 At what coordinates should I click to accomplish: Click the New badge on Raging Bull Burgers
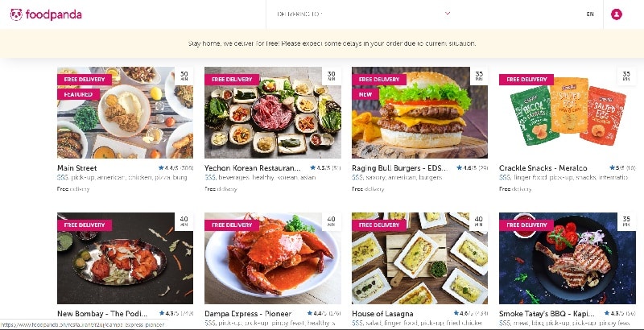click(365, 94)
